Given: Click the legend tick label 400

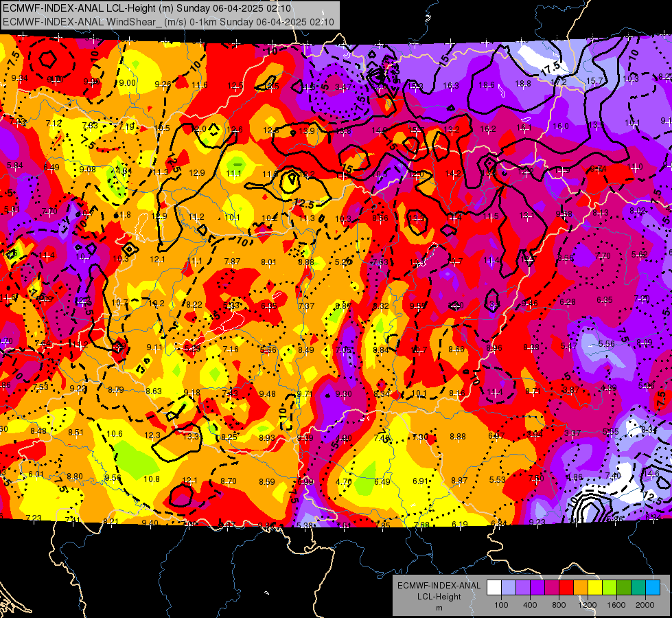Looking at the screenshot, I should pyautogui.click(x=530, y=605).
